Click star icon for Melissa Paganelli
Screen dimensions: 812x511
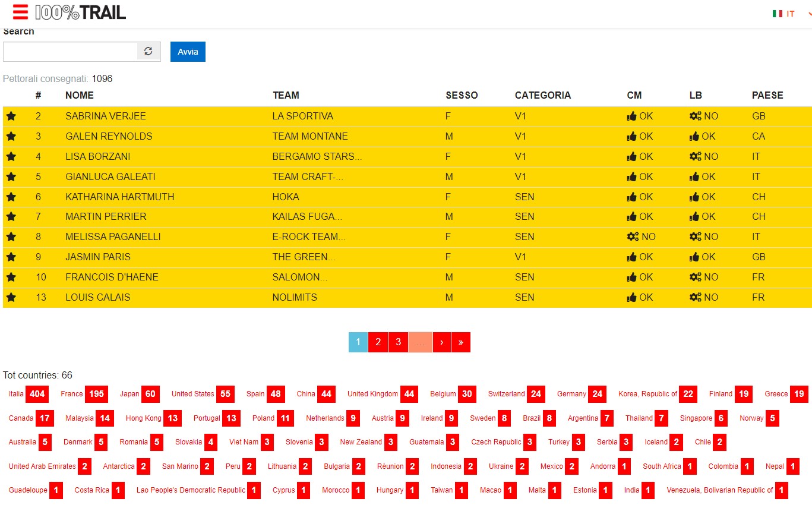pyautogui.click(x=11, y=236)
